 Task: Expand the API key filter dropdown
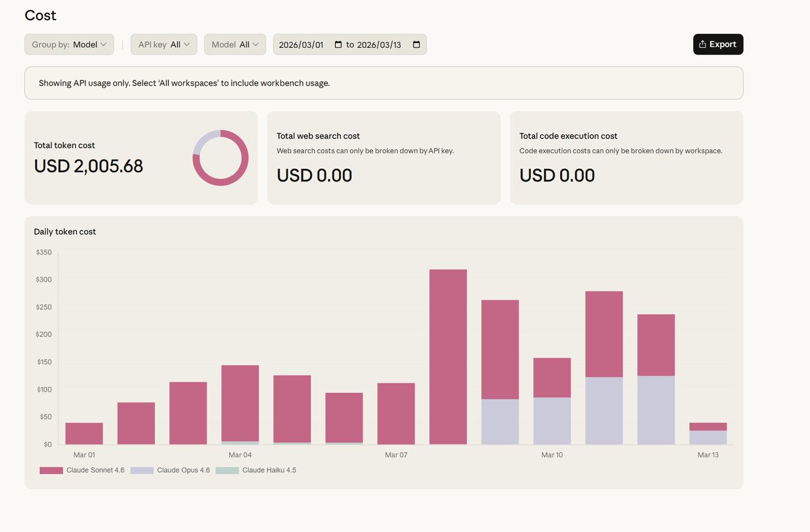[163, 45]
